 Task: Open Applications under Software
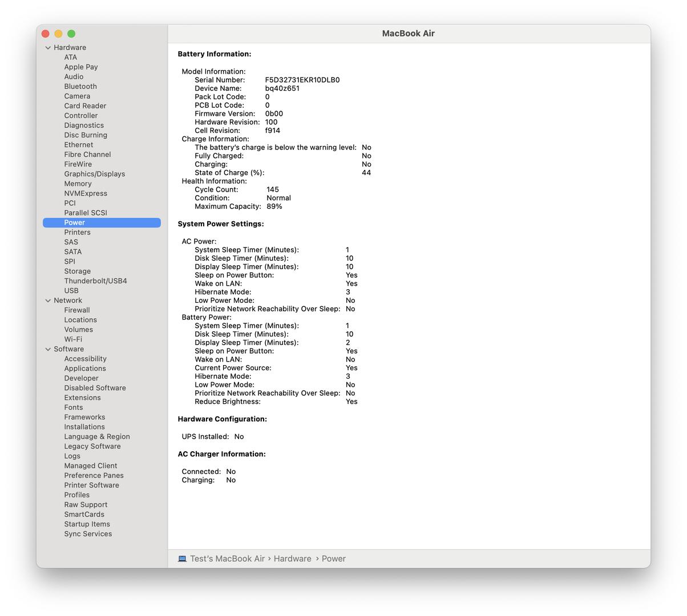point(85,368)
